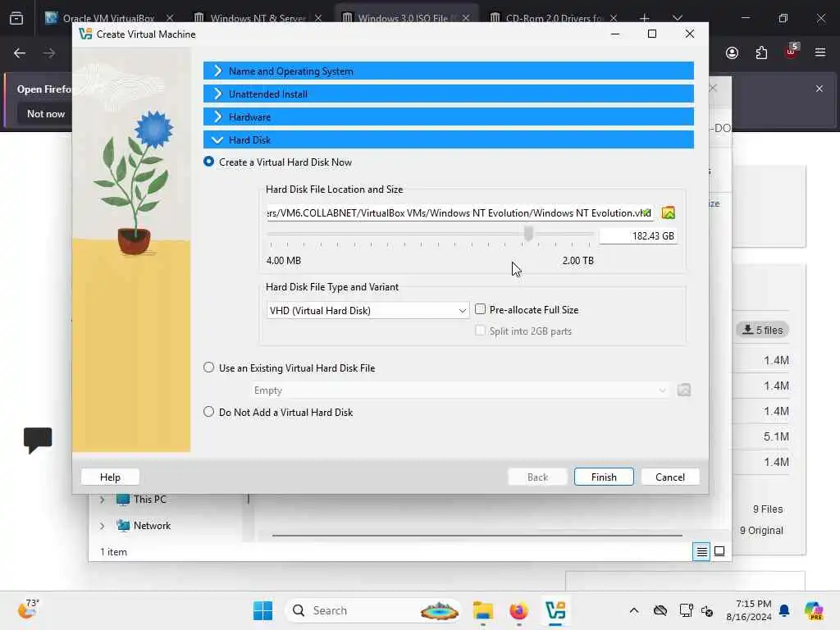Click Finish to create virtual machine
This screenshot has width=840, height=630.
604,477
